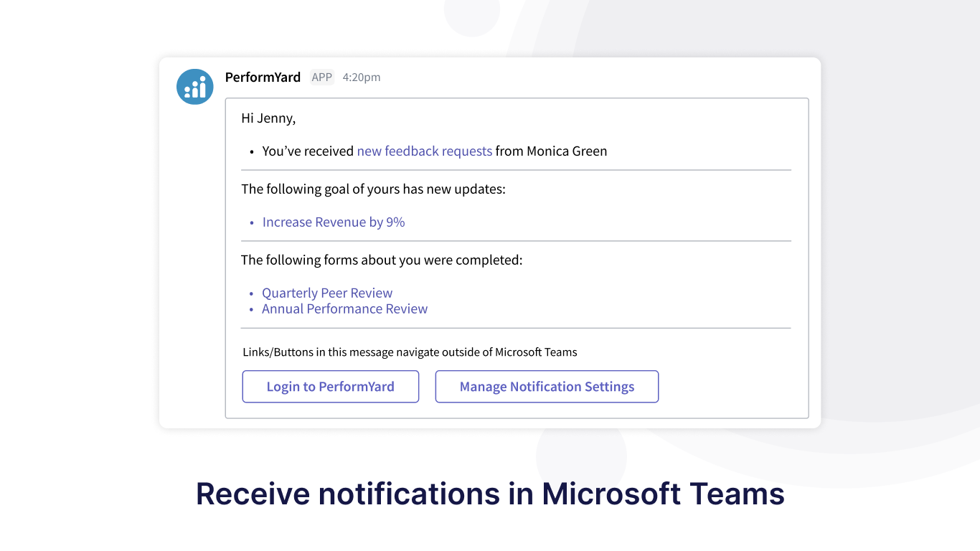Click the bullet before Quarterly Peer Review
The image size is (980, 551).
(252, 293)
